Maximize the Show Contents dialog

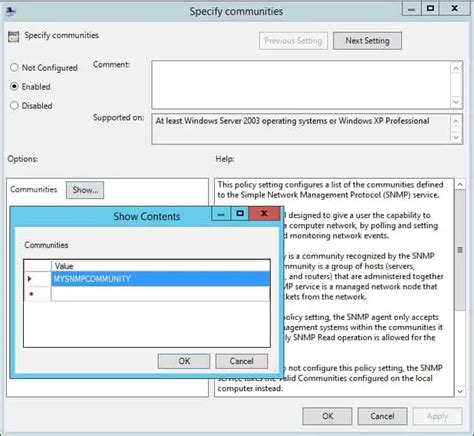(x=240, y=213)
